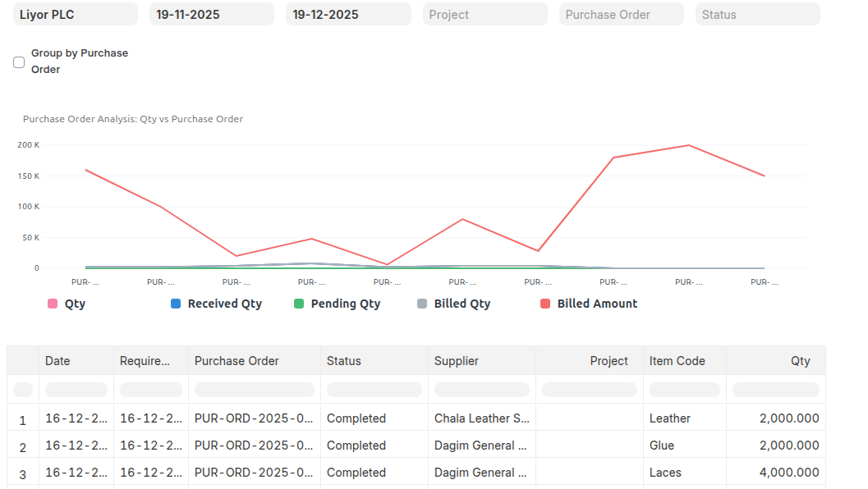Click the Status column filter box
The image size is (868, 489).
[x=374, y=390]
